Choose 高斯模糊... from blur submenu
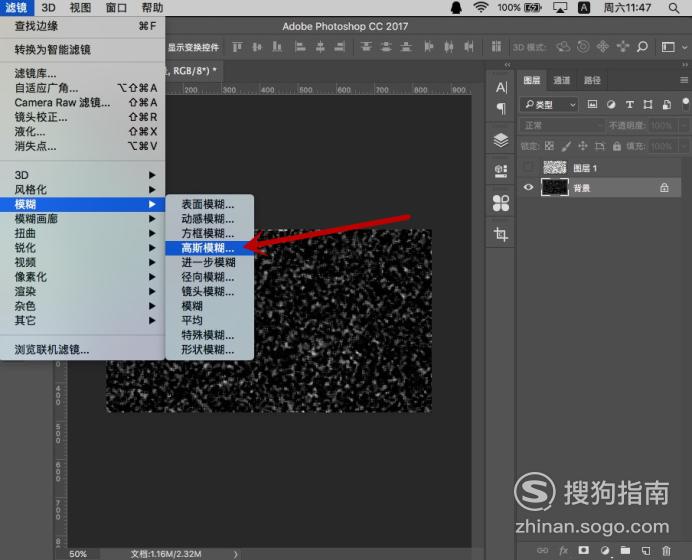 (210, 248)
